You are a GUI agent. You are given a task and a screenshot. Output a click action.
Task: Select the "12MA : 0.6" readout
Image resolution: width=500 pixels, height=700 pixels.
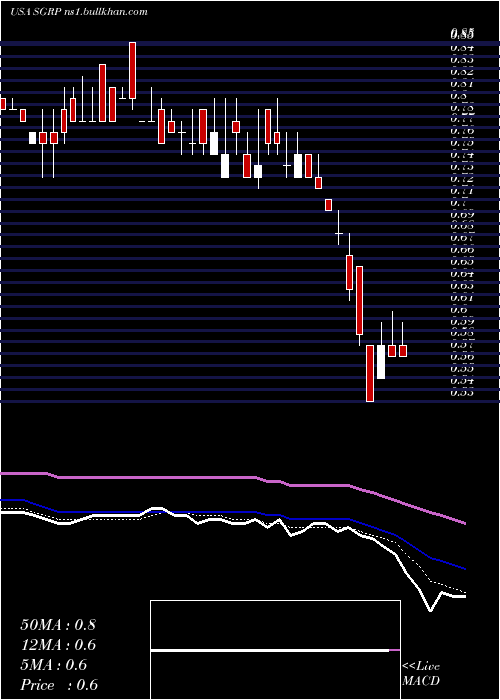tap(58, 645)
